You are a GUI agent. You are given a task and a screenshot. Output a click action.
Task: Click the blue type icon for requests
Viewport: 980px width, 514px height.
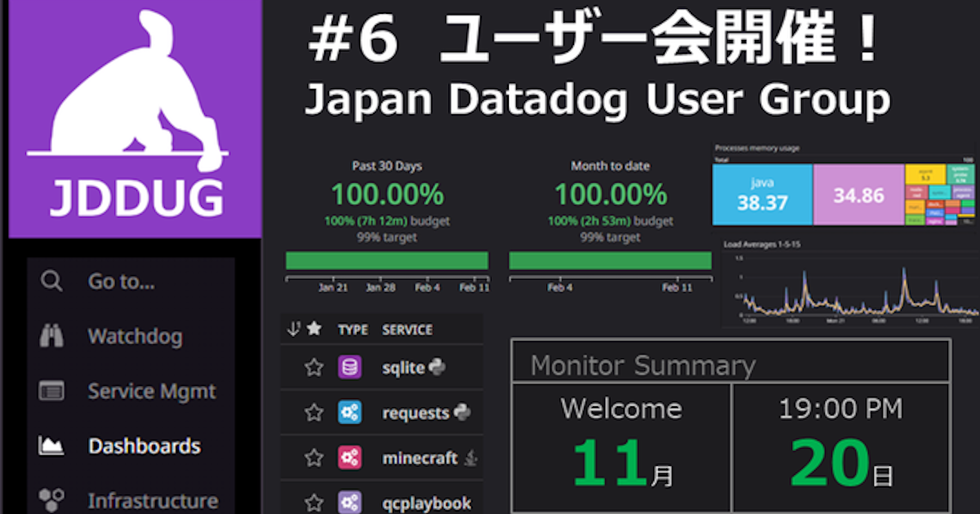[350, 412]
